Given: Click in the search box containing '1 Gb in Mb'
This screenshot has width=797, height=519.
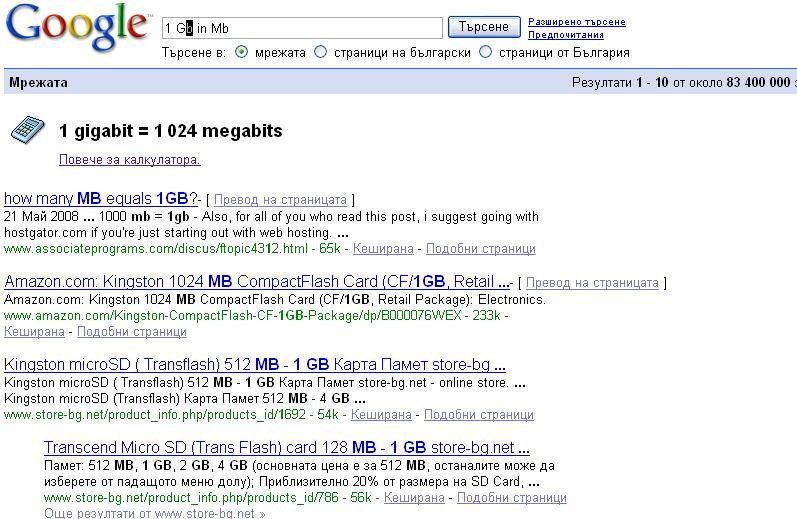Looking at the screenshot, I should (x=302, y=28).
